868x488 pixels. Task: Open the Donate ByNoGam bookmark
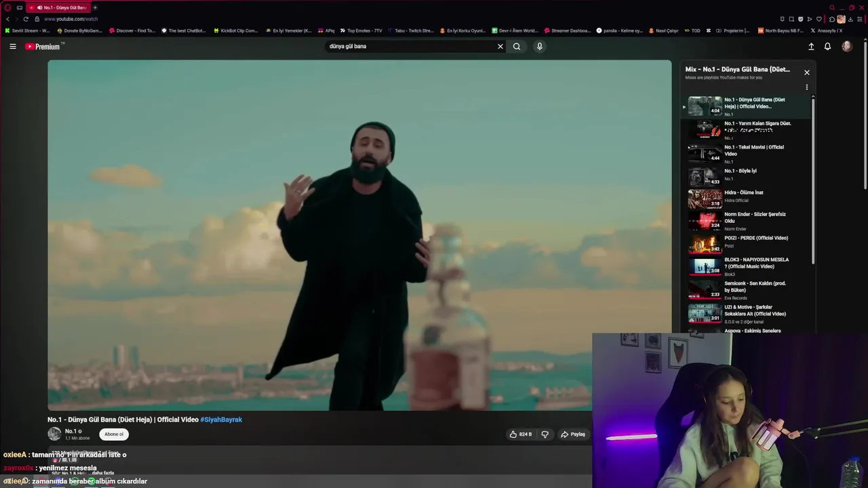click(x=79, y=30)
